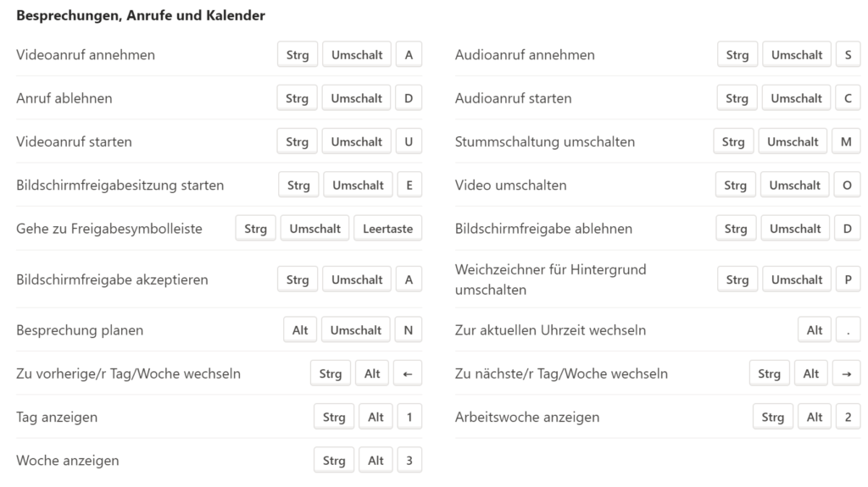
Task: Click the U key for Videoanruf starten
Action: pos(409,141)
